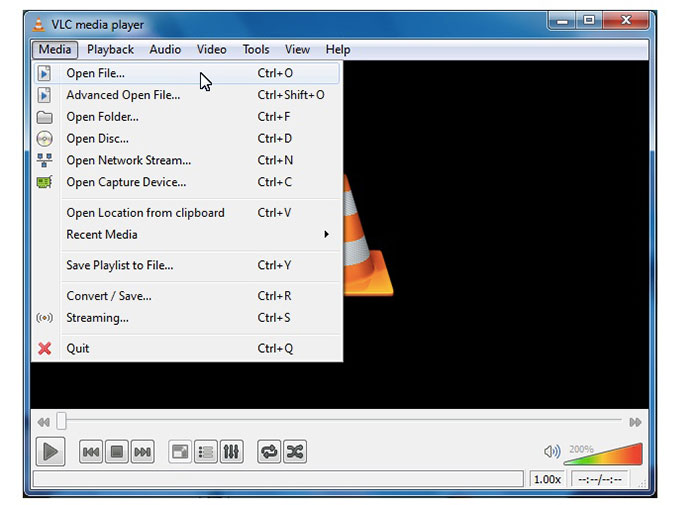The image size is (700, 505).
Task: Open the View menu
Action: (x=297, y=50)
